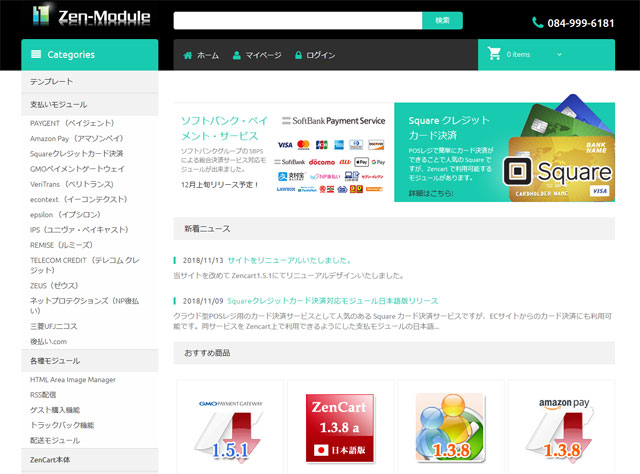This screenshot has width=640, height=474.
Task: Click the 0 items cart label
Action: (x=518, y=54)
